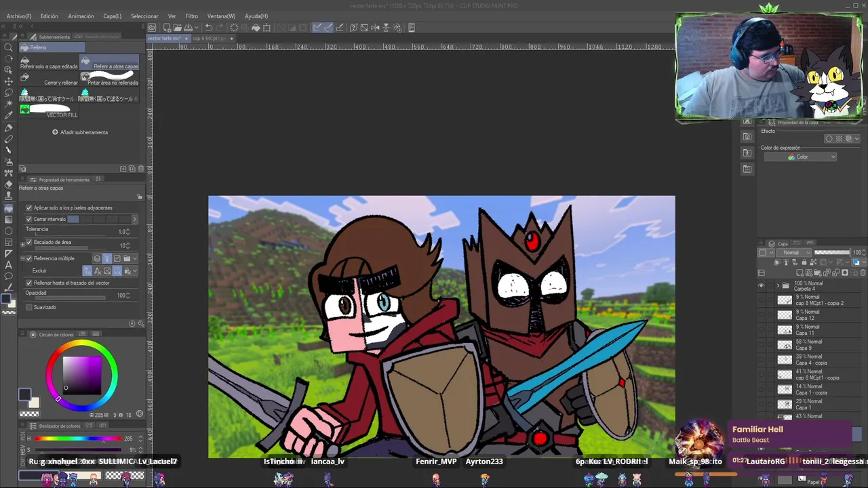This screenshot has height=488, width=868.
Task: Open the Animación menu
Action: [x=81, y=16]
